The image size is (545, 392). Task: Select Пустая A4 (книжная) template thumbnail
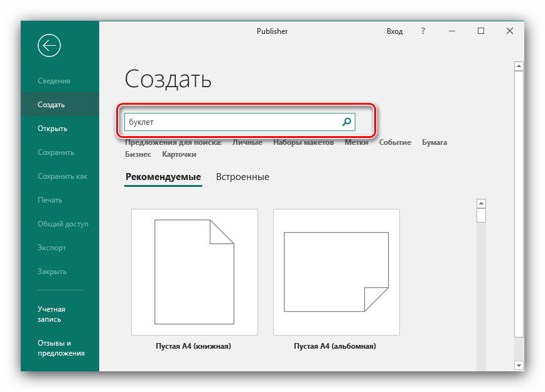(x=194, y=272)
